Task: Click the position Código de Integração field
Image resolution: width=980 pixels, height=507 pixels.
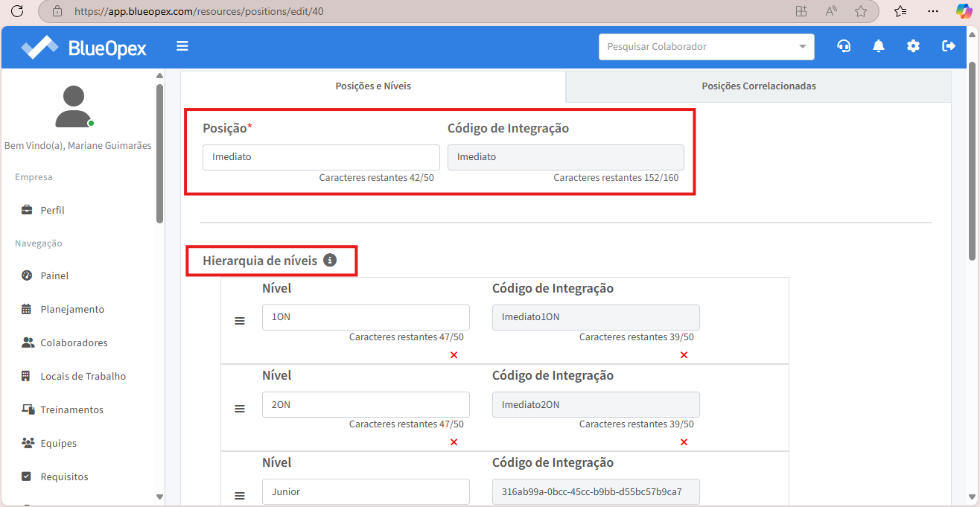Action: [x=566, y=157]
